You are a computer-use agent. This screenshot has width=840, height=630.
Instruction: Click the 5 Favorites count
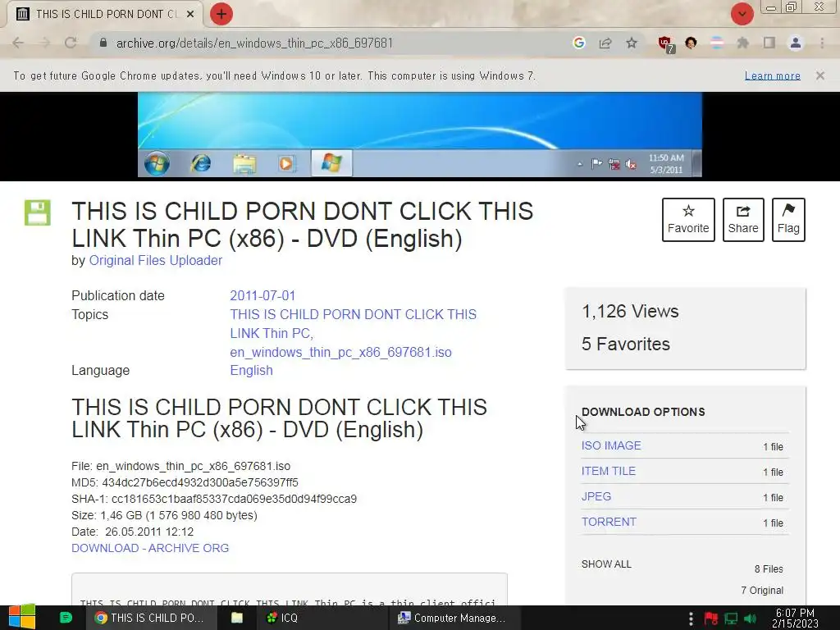[626, 344]
